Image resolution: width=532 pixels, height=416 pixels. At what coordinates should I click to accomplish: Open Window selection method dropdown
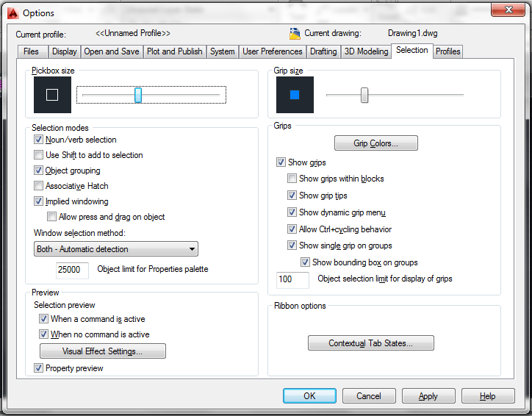tap(116, 249)
